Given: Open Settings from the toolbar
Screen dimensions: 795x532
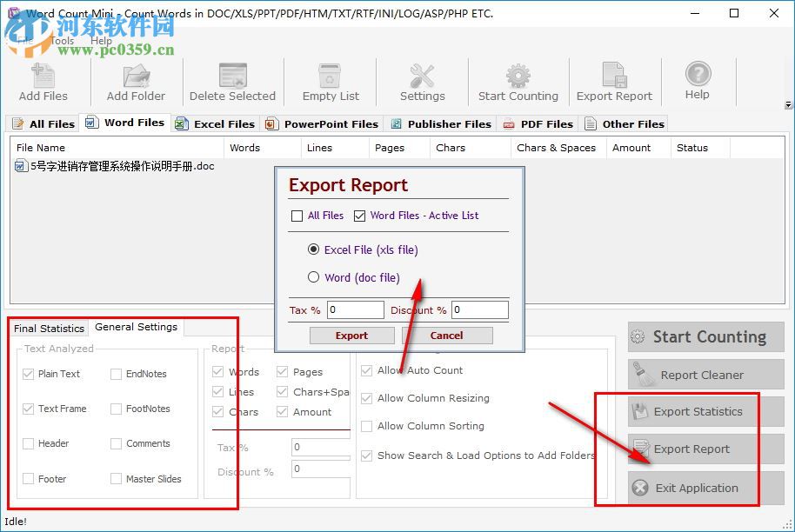Looking at the screenshot, I should (423, 82).
